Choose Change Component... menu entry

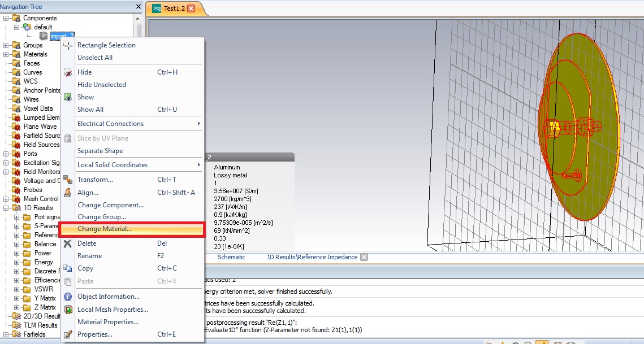tap(132, 205)
